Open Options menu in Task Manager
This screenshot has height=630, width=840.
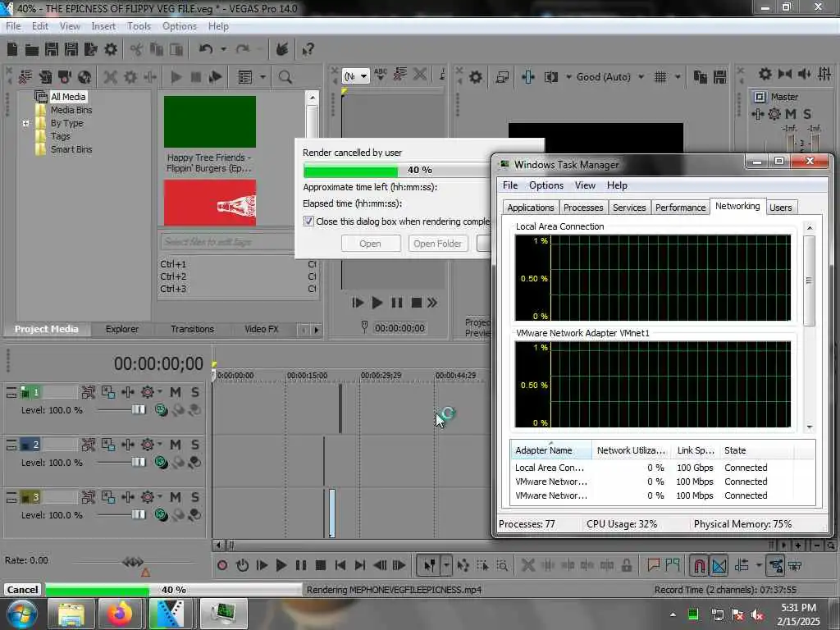coord(546,185)
